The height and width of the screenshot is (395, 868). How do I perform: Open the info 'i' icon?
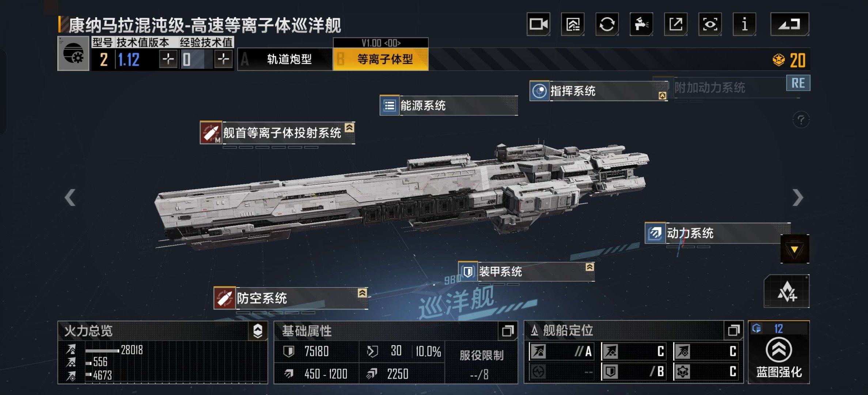click(744, 24)
